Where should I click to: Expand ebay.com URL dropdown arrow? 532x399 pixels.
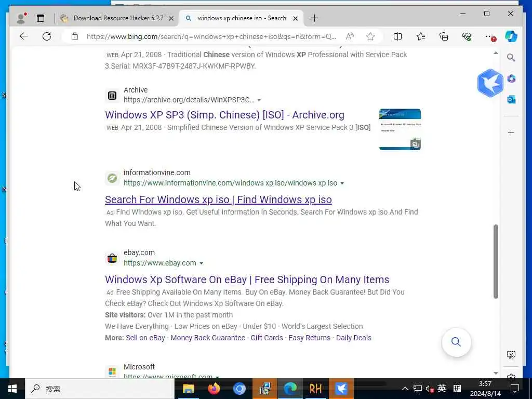click(x=201, y=263)
